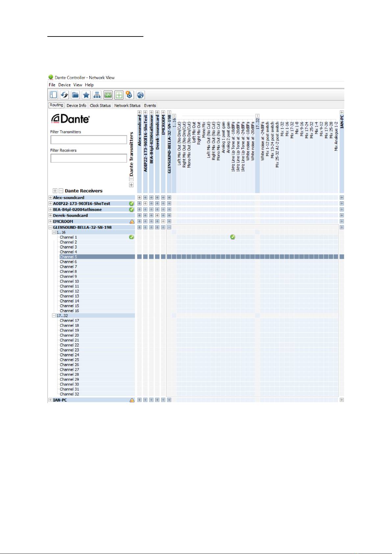
Task: Toggle the filter pane toolbar icon
Action: 53,95
